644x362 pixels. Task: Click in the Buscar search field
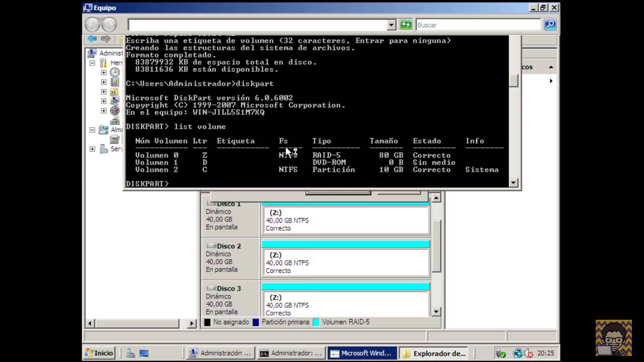(478, 25)
